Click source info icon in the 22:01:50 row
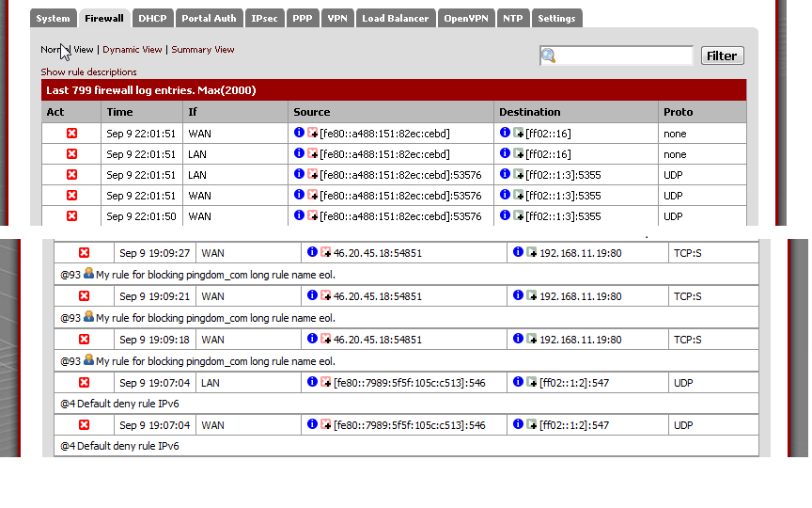Screen dimensions: 812x508 (x=299, y=215)
